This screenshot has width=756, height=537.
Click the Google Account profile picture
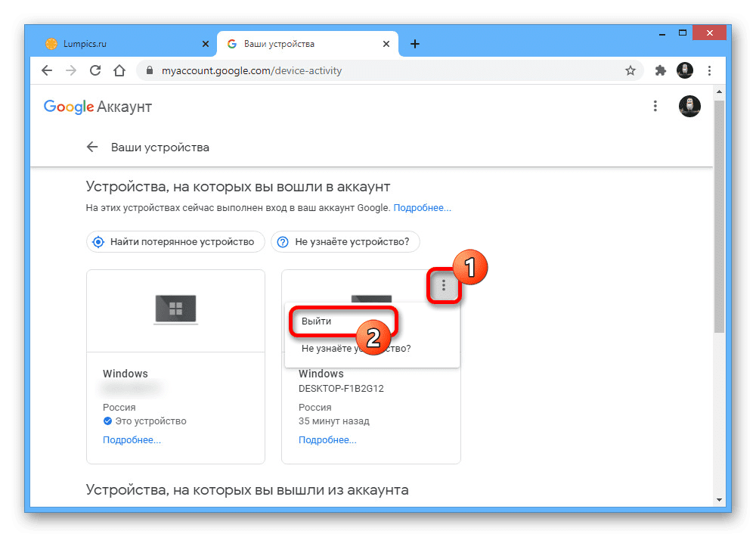tap(689, 107)
